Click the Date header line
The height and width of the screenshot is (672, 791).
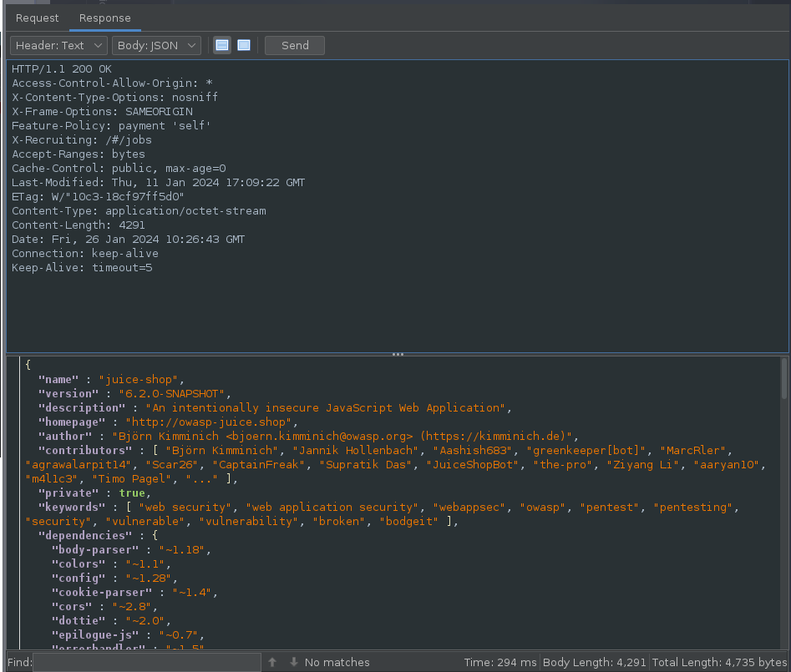pyautogui.click(x=128, y=239)
